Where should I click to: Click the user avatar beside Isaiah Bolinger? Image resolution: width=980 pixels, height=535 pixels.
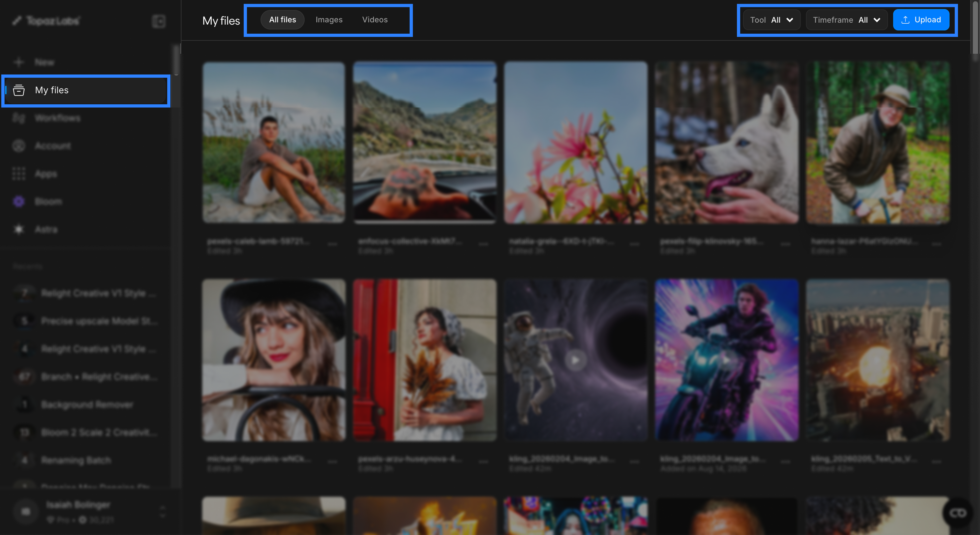pyautogui.click(x=26, y=511)
